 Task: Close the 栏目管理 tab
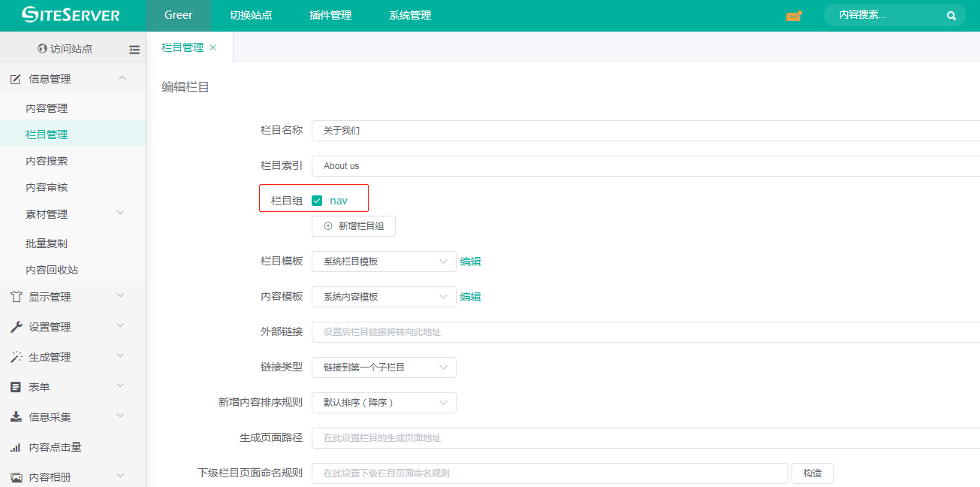click(213, 47)
